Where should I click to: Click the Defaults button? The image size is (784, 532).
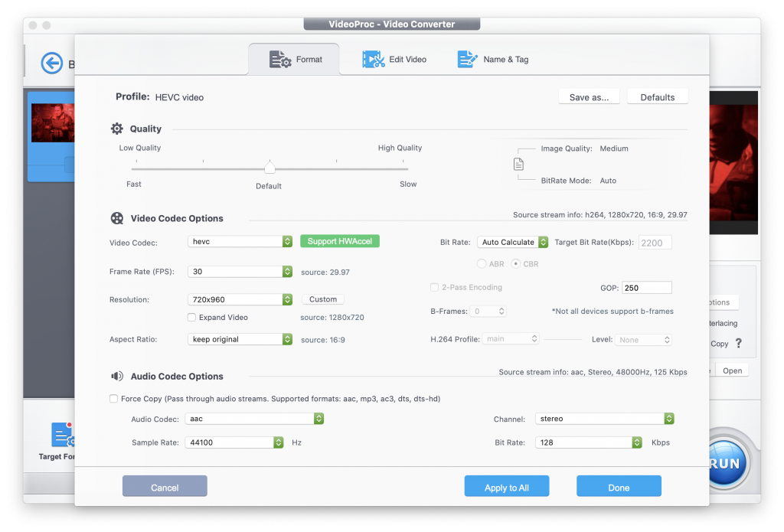pyautogui.click(x=658, y=97)
